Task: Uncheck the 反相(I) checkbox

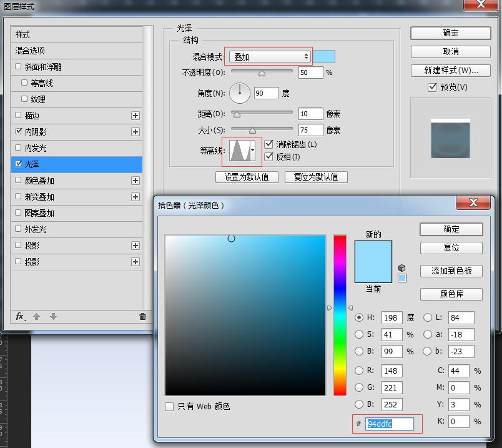Action: coord(269,157)
